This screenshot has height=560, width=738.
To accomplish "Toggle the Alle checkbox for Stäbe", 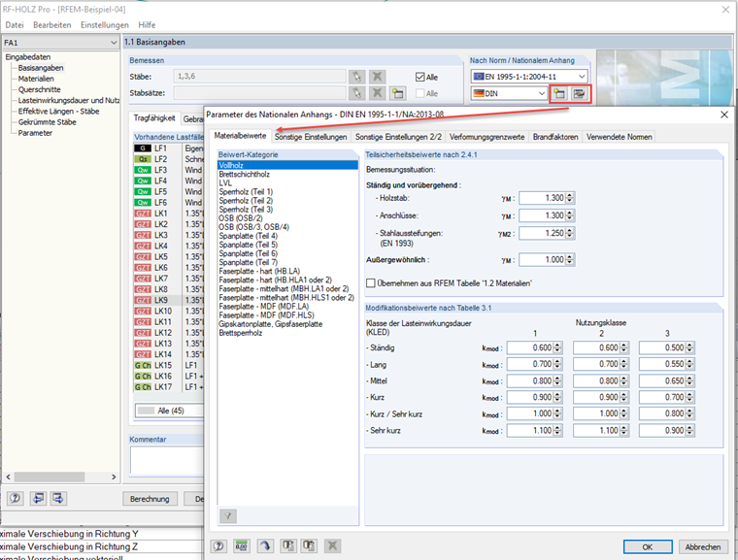I will (420, 77).
